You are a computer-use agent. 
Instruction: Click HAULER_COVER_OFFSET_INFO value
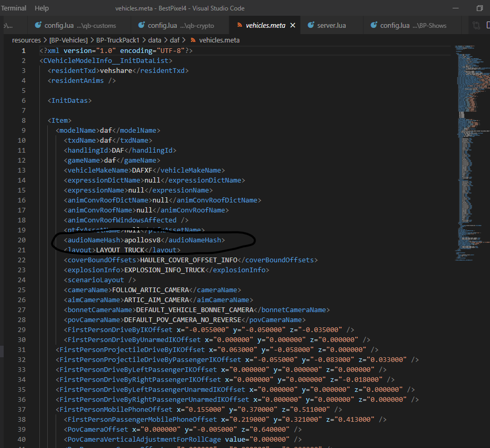pos(189,260)
